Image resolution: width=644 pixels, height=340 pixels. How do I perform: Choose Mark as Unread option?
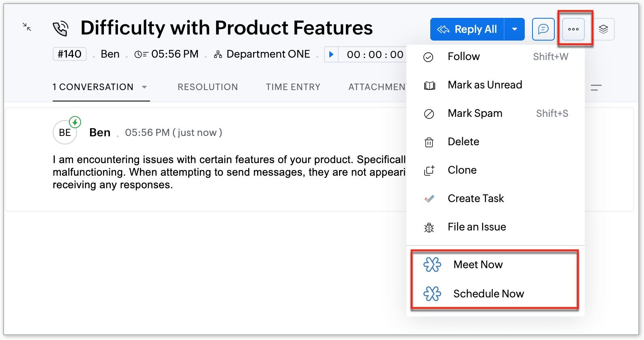[x=485, y=85]
